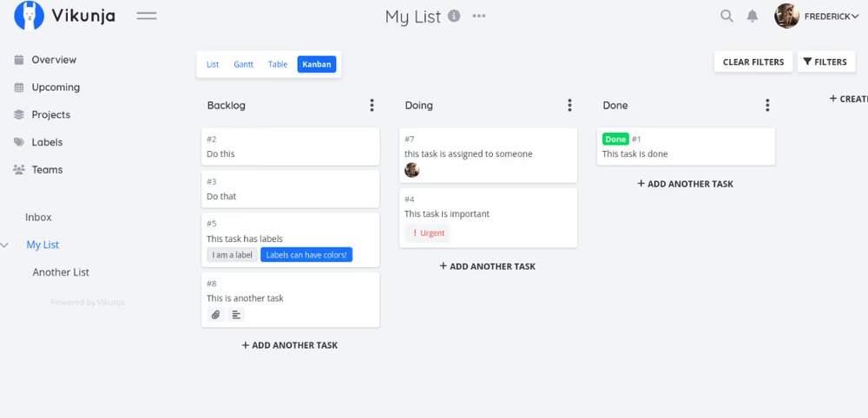The height and width of the screenshot is (418, 868).
Task: Switch to the Table view tab
Action: click(x=278, y=64)
